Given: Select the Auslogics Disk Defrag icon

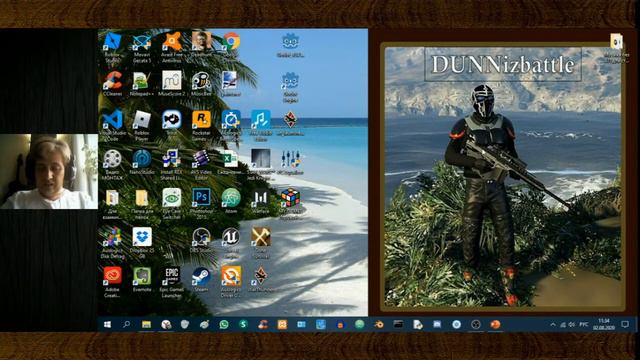Looking at the screenshot, I should click(112, 242).
